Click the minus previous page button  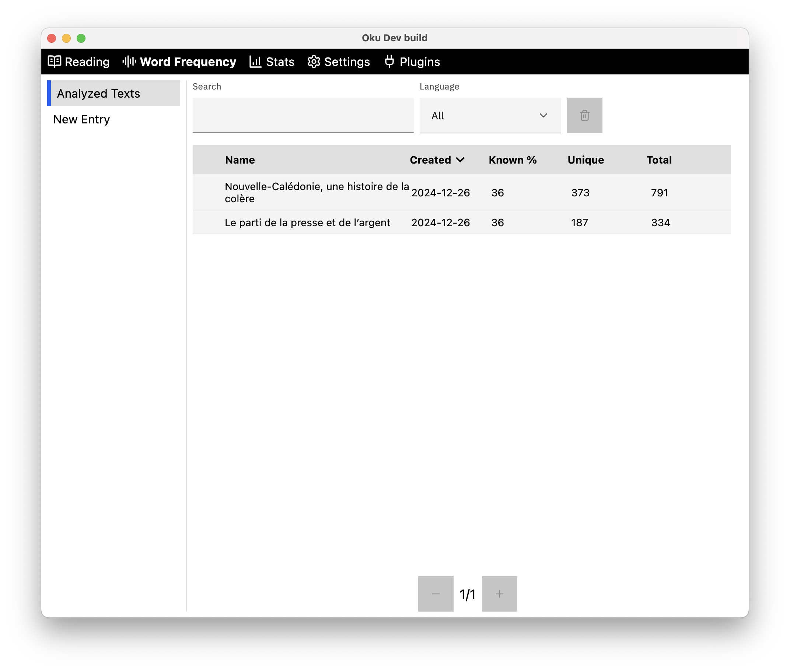click(436, 594)
